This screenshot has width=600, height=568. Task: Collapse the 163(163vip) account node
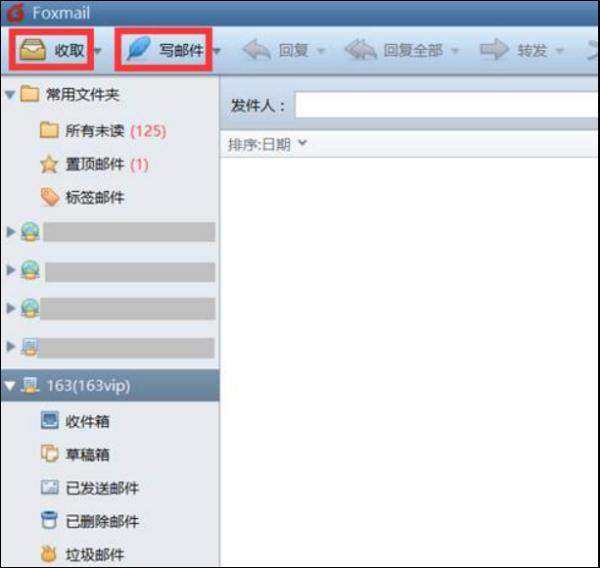(10, 385)
